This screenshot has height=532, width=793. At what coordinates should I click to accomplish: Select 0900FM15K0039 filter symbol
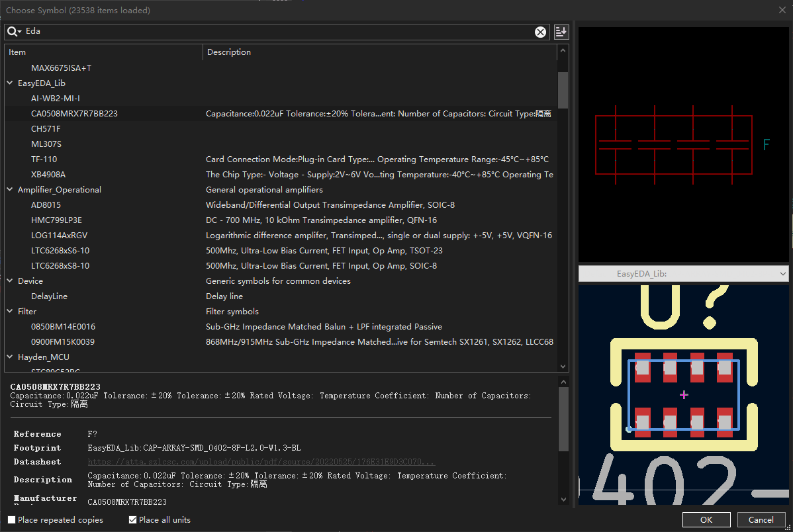point(63,341)
